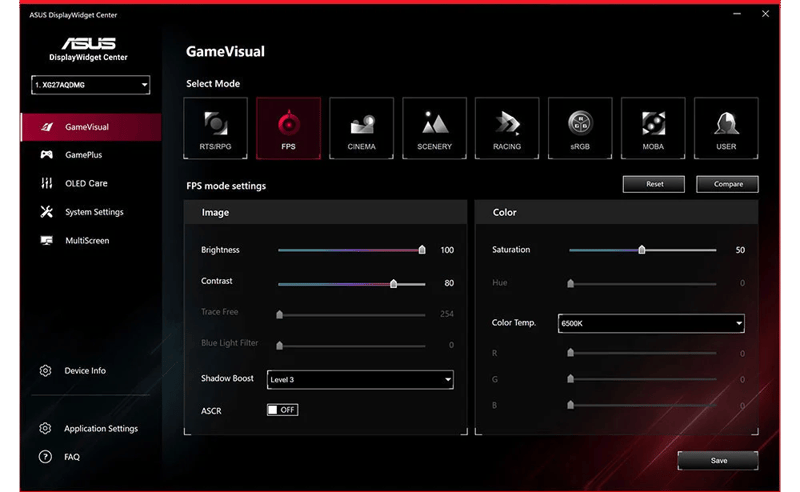This screenshot has width=800, height=492.
Task: Select the SCENERY mode icon
Action: pyautogui.click(x=434, y=128)
